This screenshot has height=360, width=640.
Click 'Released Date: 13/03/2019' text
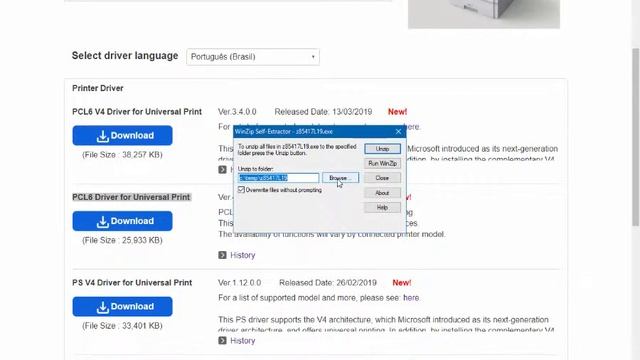click(323, 112)
